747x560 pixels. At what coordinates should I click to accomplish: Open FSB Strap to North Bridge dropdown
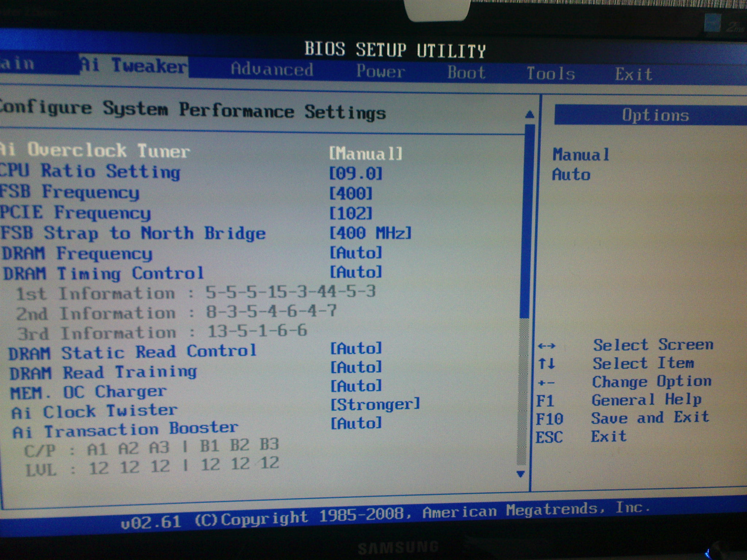[x=370, y=233]
